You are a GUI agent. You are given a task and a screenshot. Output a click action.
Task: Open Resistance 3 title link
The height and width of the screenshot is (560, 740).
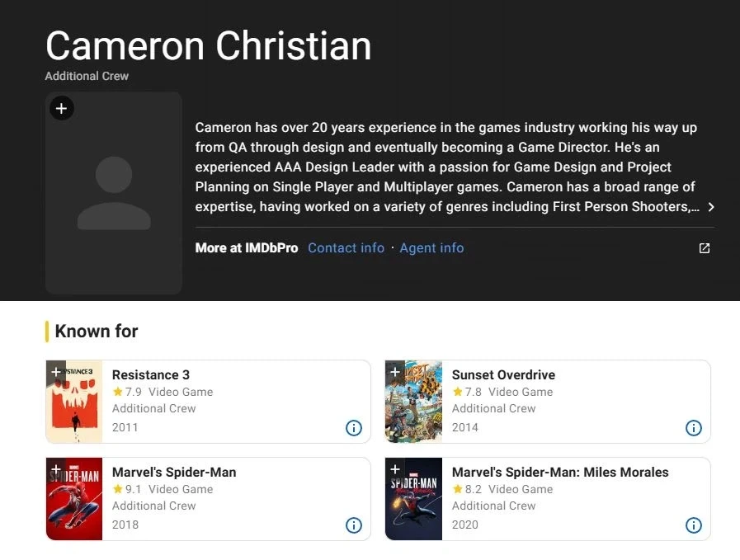(x=150, y=374)
